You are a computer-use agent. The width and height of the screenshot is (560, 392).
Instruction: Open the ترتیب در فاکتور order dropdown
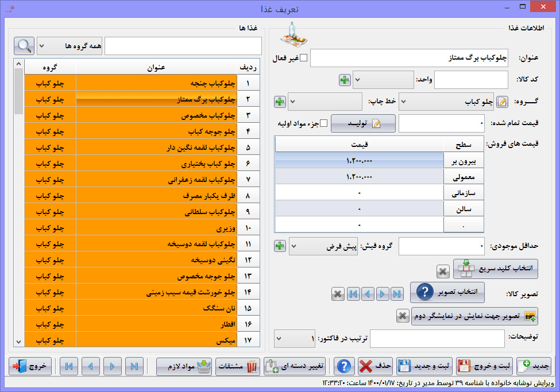click(295, 339)
